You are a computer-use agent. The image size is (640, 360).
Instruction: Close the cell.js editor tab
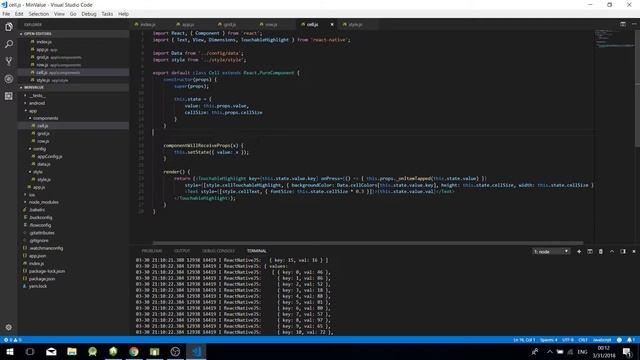332,24
